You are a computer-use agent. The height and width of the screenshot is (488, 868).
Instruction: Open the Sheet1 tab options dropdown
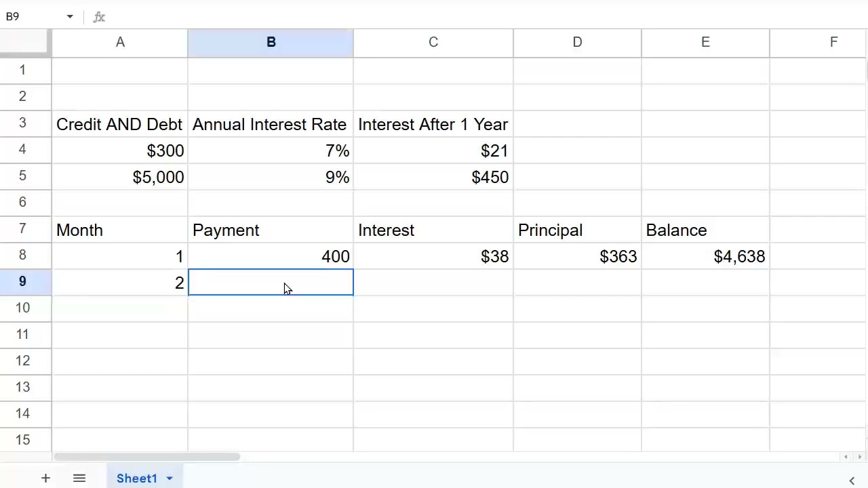[x=170, y=479]
